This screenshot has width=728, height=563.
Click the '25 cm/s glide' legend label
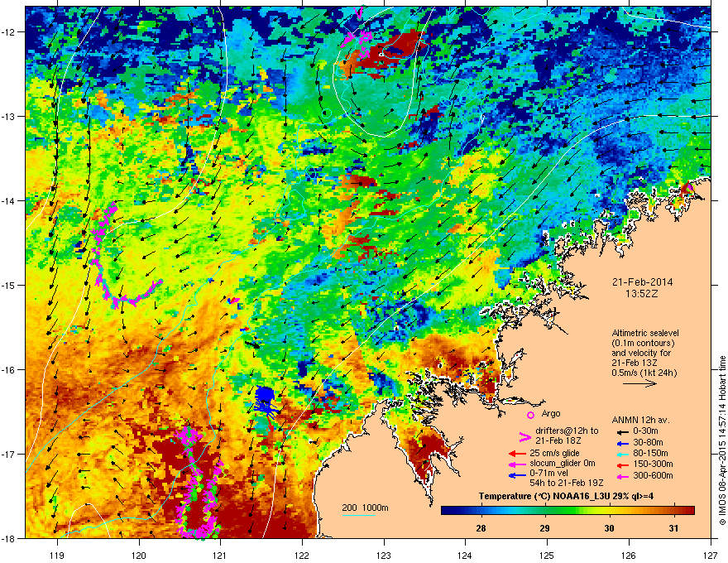point(554,453)
